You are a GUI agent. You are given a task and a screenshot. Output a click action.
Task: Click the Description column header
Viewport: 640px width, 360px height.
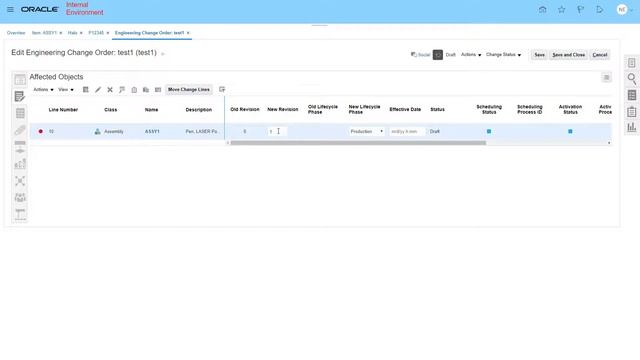pos(199,110)
